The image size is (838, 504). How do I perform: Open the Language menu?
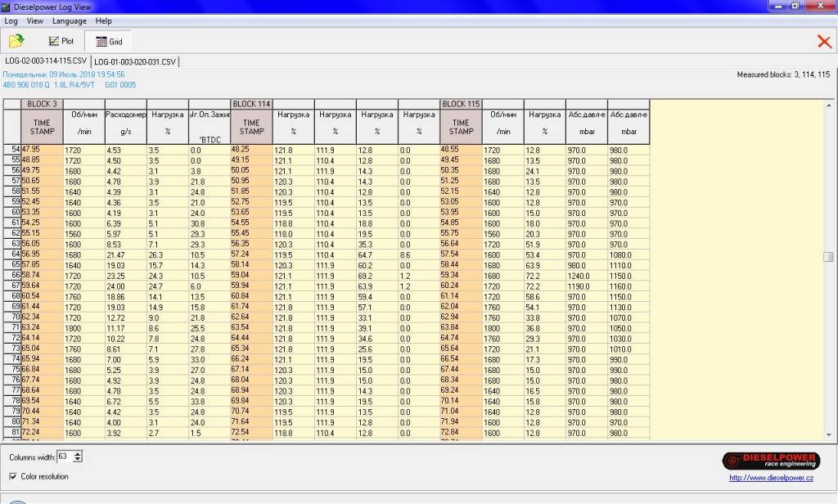69,20
